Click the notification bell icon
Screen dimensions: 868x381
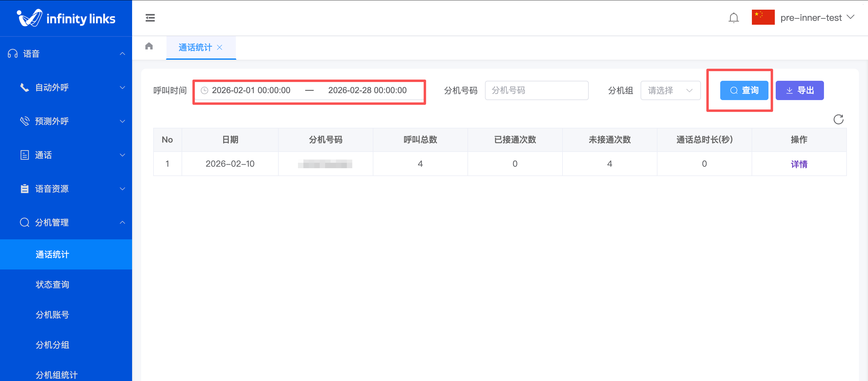pyautogui.click(x=733, y=18)
